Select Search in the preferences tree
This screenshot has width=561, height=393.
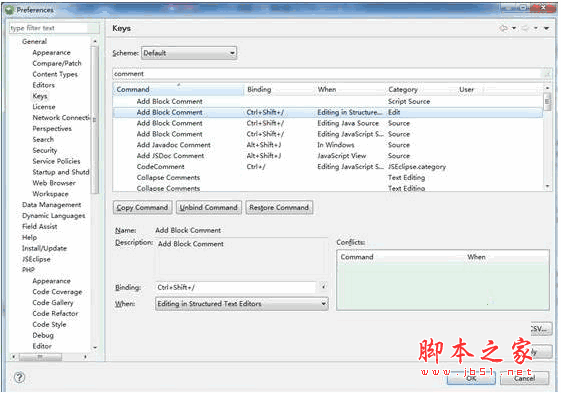pyautogui.click(x=43, y=140)
